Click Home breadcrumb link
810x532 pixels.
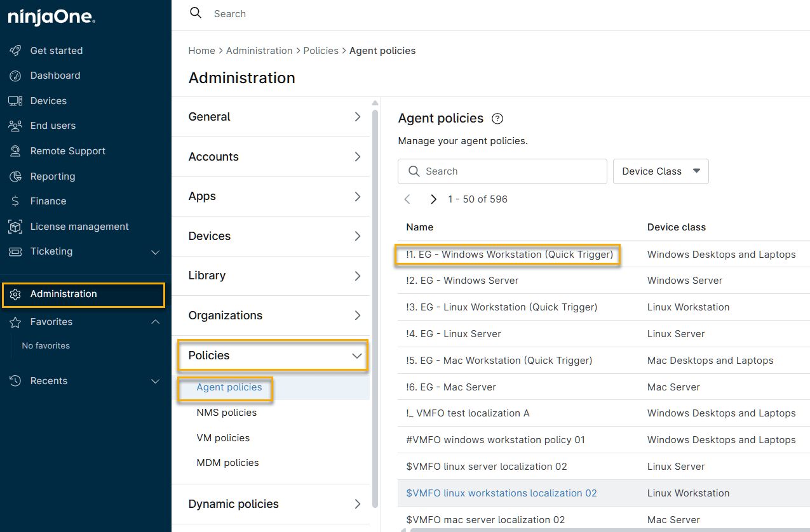[201, 51]
